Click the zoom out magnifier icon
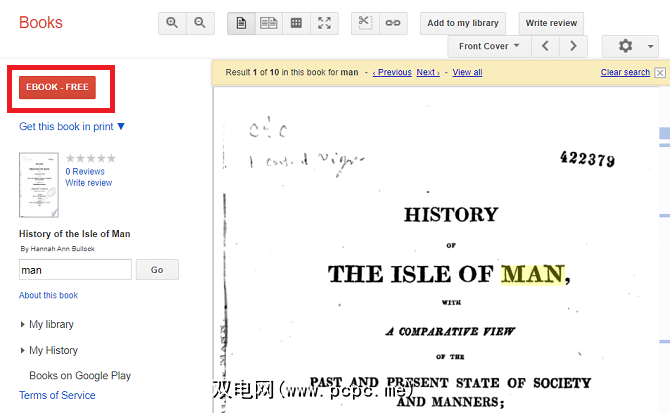The height and width of the screenshot is (413, 670). click(200, 23)
